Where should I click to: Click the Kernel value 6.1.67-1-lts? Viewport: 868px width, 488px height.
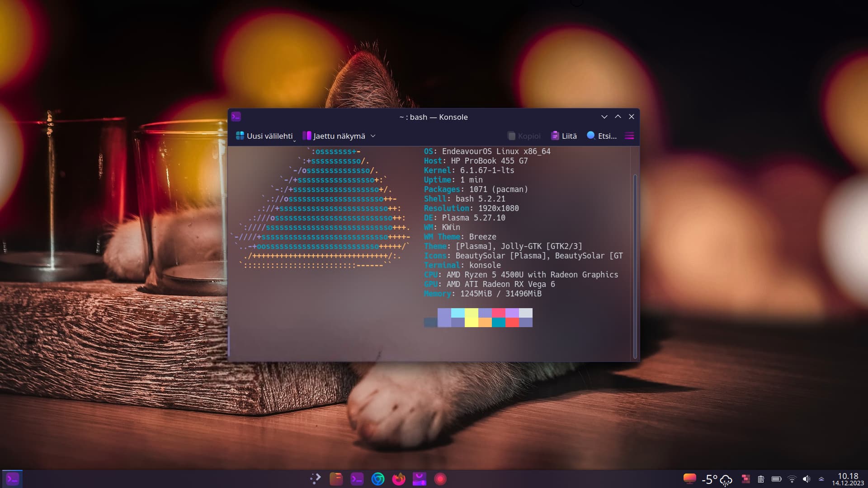[487, 170]
